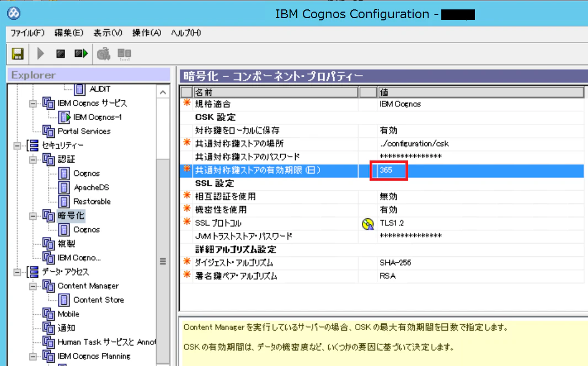Image resolution: width=588 pixels, height=366 pixels.
Task: Open the 編集(E) menu
Action: click(x=68, y=33)
